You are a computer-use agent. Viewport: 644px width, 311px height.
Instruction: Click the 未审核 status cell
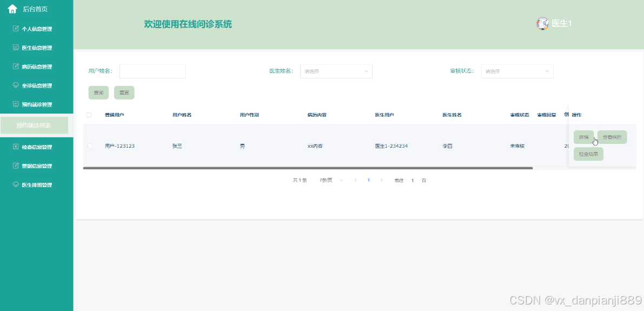click(517, 146)
